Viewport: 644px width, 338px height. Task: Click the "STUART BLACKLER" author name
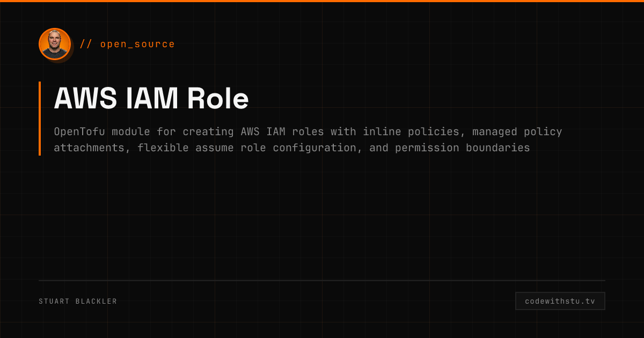pos(78,302)
